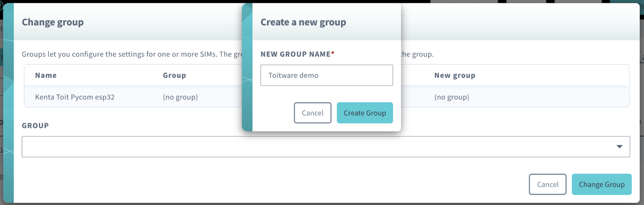Click the GROUP field label
This screenshot has height=205, width=644.
click(35, 126)
